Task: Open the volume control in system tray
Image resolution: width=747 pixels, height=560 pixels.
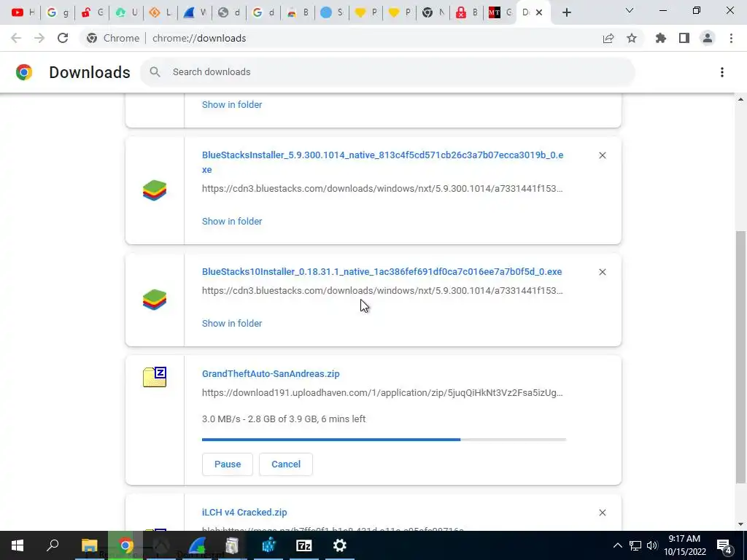Action: pyautogui.click(x=652, y=545)
